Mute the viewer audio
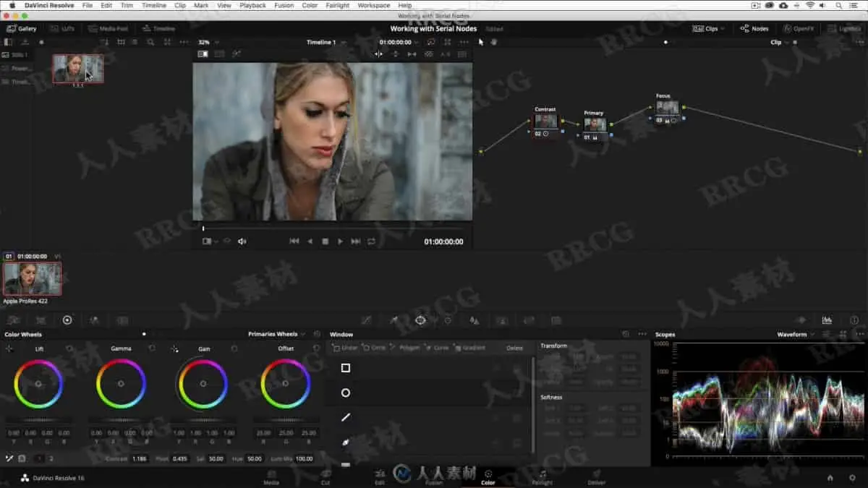 (242, 241)
